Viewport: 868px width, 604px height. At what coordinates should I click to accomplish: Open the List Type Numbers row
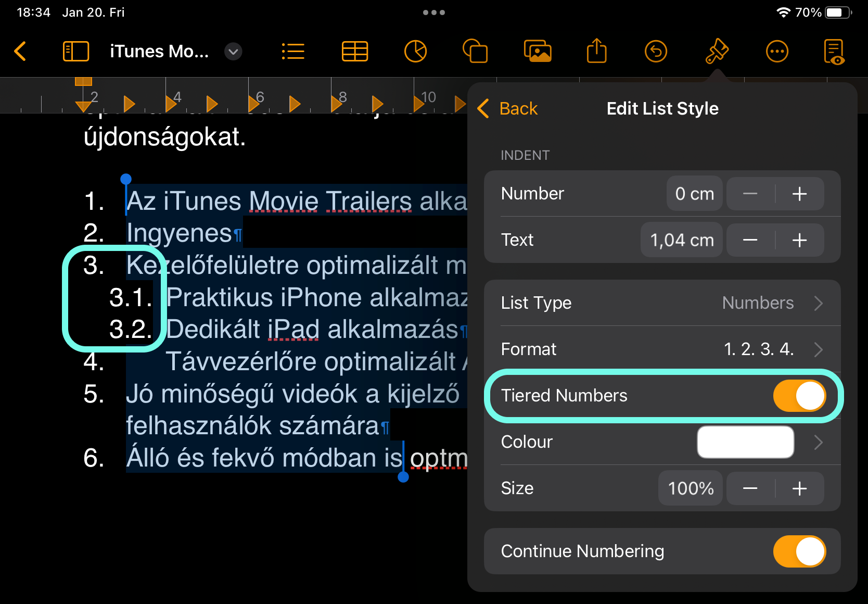662,303
